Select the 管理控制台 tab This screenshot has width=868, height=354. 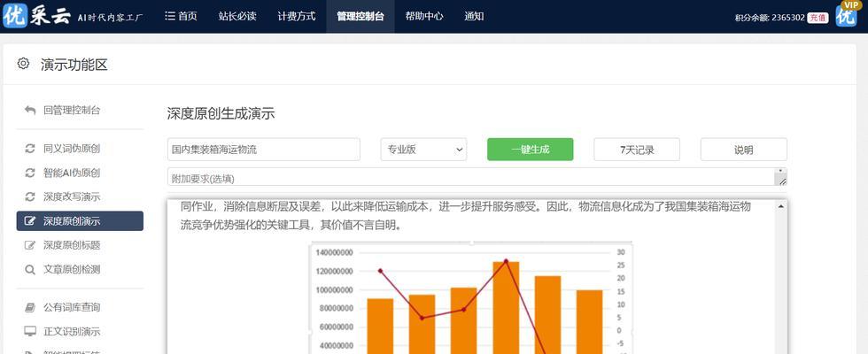point(360,16)
